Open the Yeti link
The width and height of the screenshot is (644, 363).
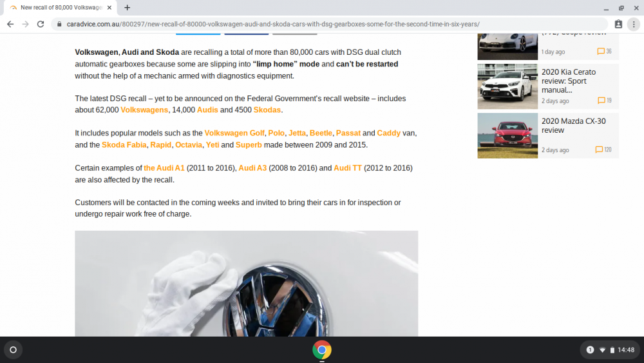[x=213, y=144]
